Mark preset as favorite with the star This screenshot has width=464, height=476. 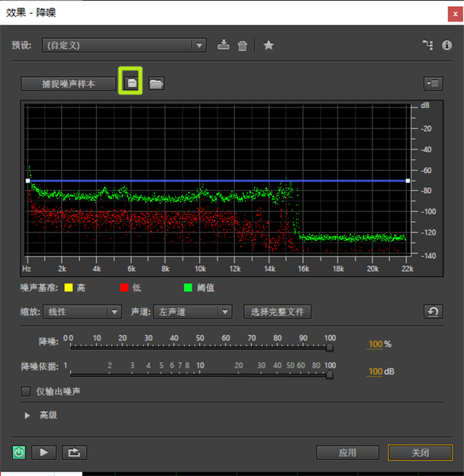269,45
